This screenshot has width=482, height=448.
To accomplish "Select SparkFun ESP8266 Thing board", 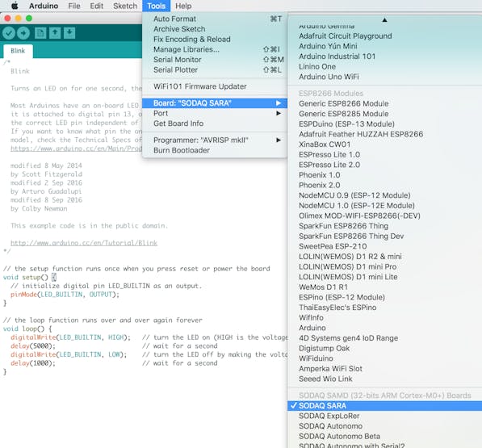I will [x=385, y=226].
